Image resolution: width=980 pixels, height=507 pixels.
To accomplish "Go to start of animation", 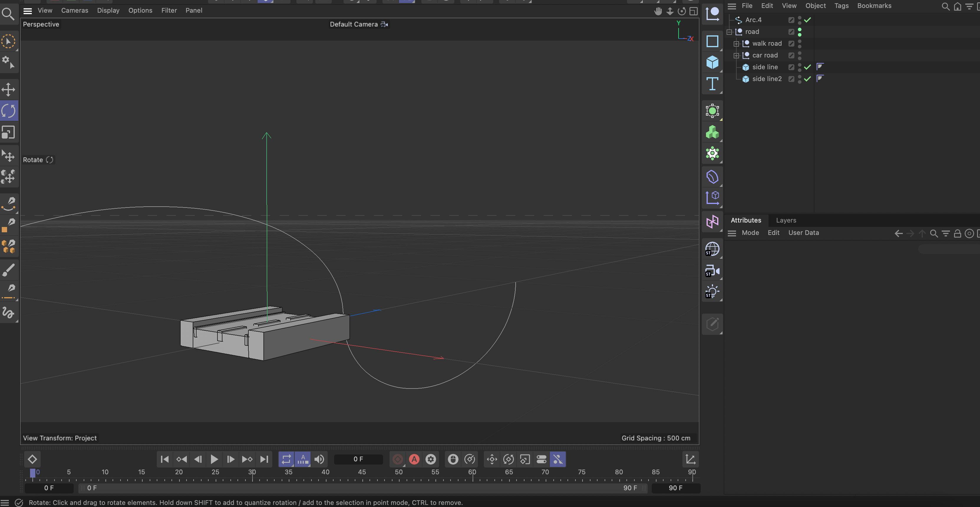I will tap(165, 460).
